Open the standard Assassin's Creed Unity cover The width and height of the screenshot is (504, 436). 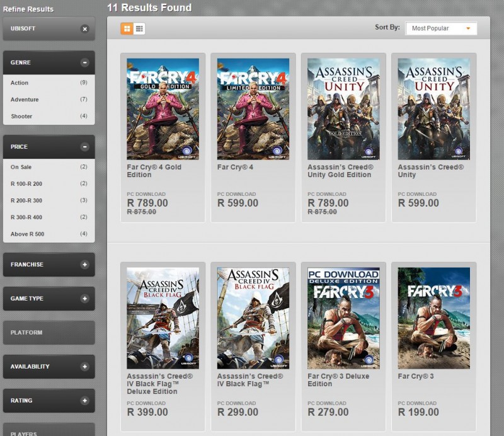[x=434, y=109]
